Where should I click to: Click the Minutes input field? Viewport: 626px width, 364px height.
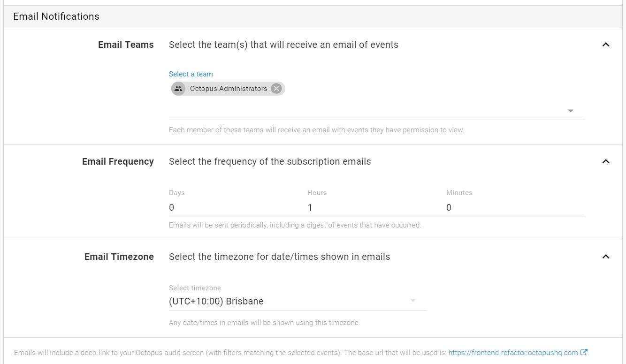pyautogui.click(x=515, y=207)
